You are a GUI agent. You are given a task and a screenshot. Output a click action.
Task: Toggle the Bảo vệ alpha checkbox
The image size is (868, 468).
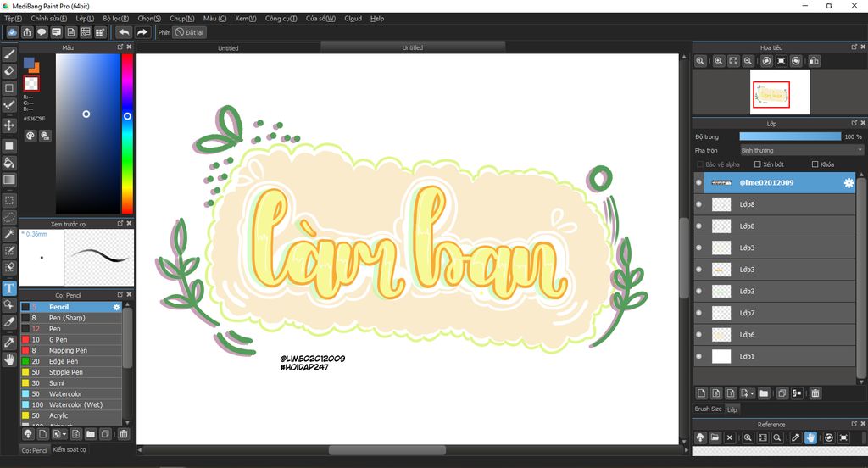(700, 164)
